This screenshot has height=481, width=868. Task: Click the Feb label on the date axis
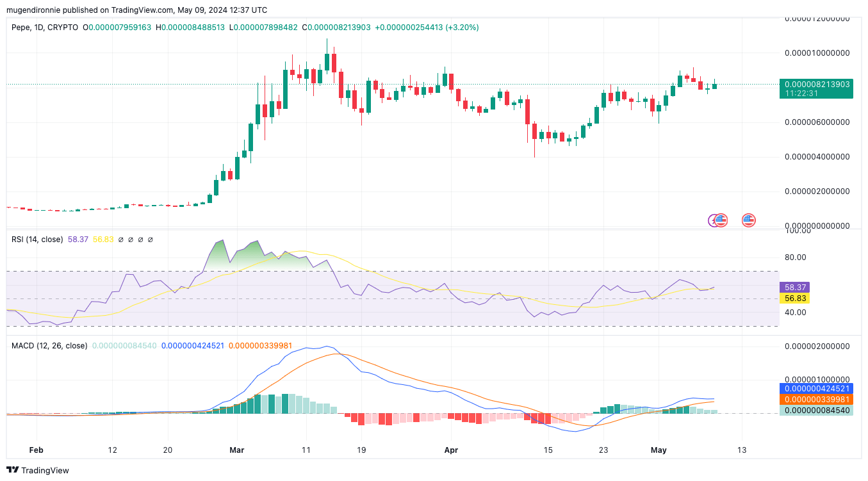[37, 450]
